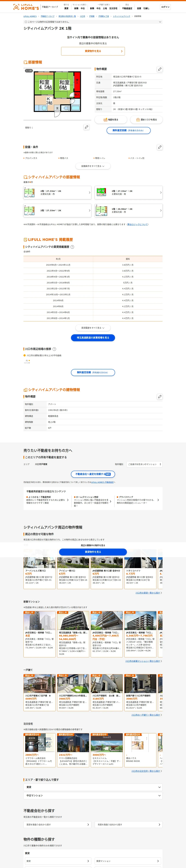Open ミサワホーム 2800万円〜 catalog card

click(x=40, y=750)
